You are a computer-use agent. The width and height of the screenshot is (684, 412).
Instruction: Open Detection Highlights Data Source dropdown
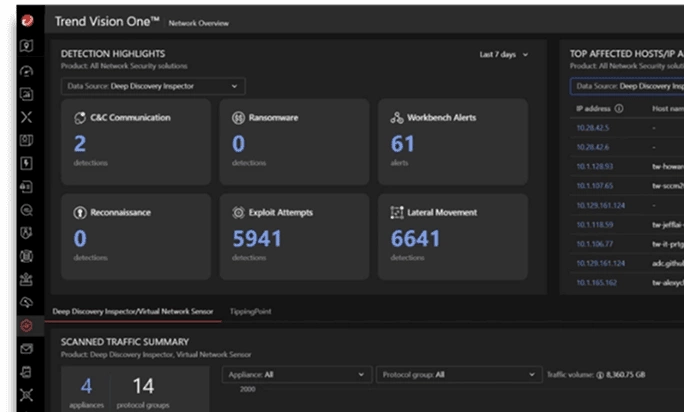click(153, 86)
